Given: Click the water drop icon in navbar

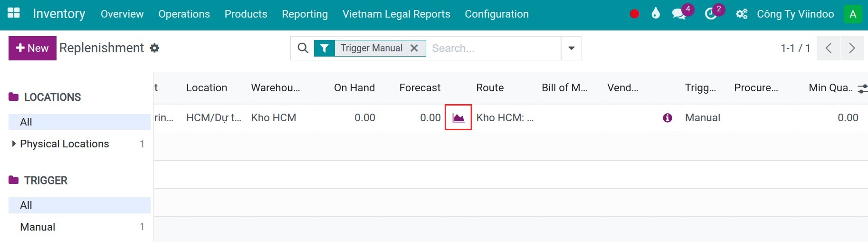Looking at the screenshot, I should pyautogui.click(x=656, y=14).
